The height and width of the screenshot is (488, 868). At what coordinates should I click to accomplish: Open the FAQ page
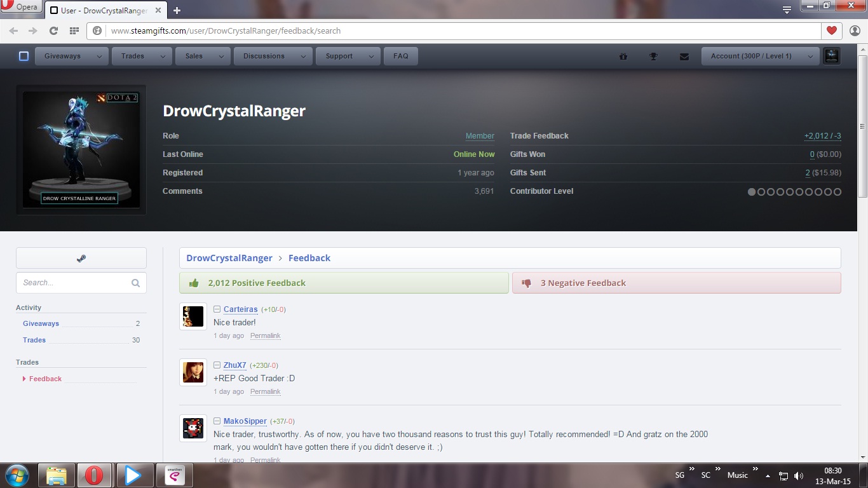click(x=401, y=56)
